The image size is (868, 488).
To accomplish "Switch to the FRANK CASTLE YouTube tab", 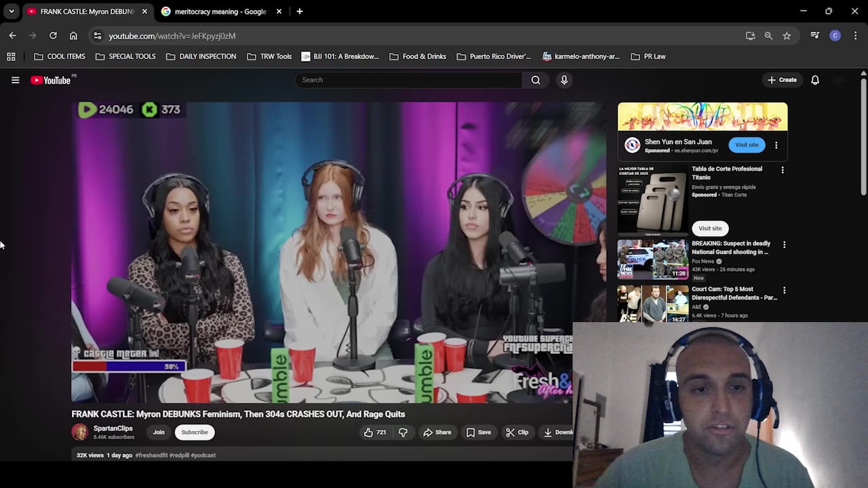I will tap(87, 12).
